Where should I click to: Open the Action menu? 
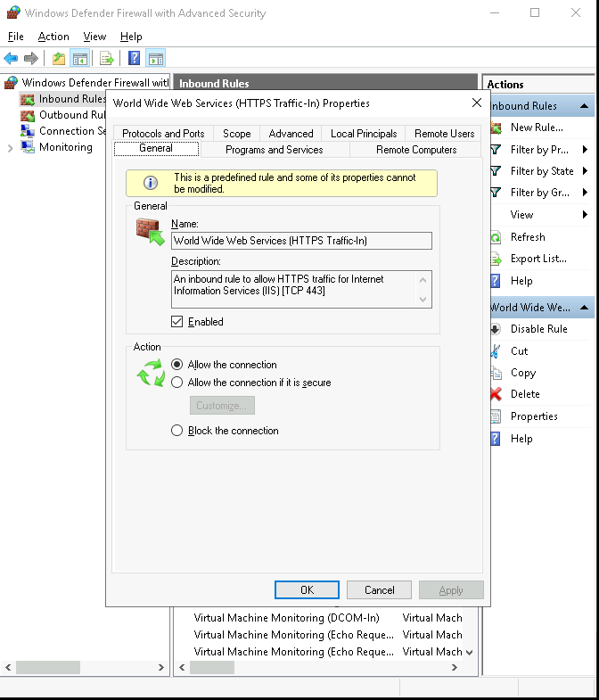click(x=53, y=37)
